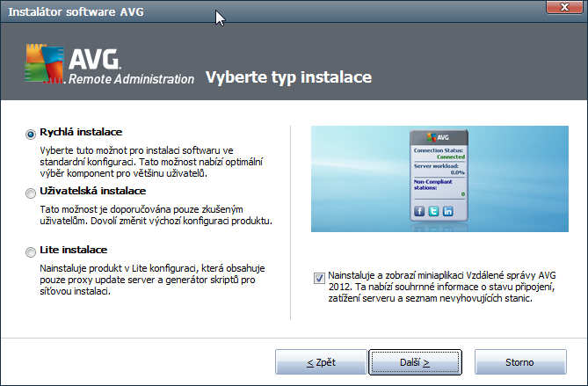
Task: Click the 'Non-Compliant stations:' text in gadget
Action: [432, 185]
